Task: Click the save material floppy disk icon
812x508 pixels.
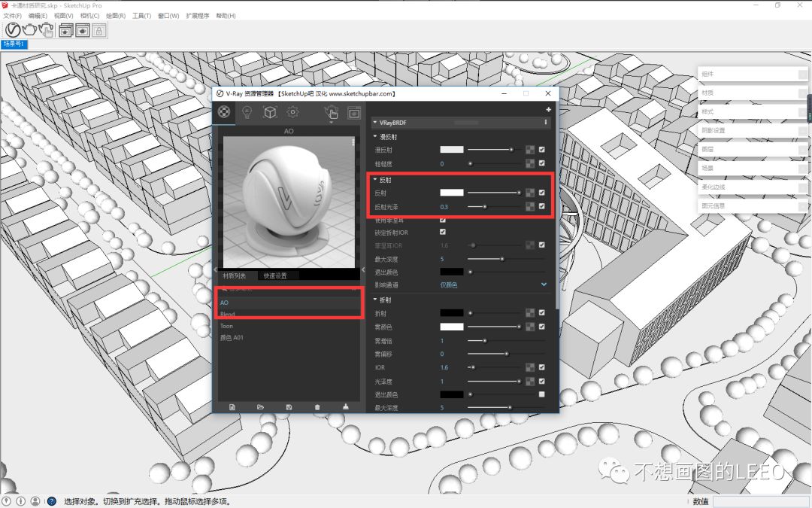Action: coord(289,406)
